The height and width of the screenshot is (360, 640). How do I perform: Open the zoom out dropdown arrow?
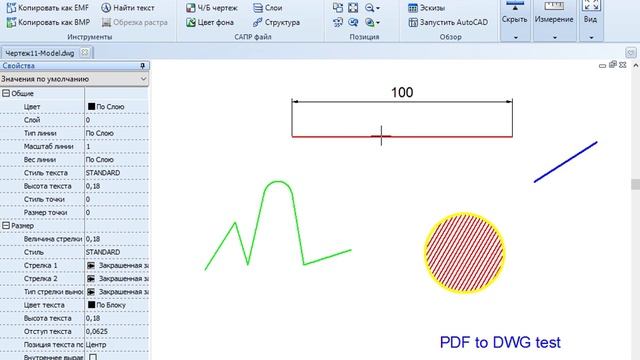378,8
